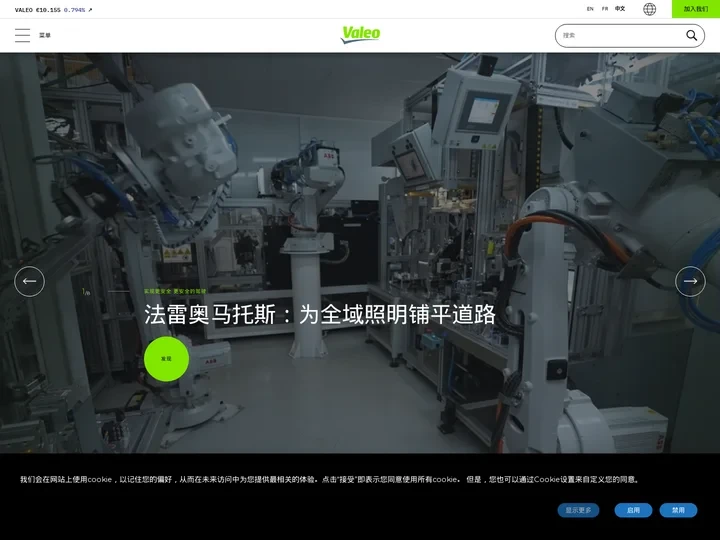
Task: Open the globe region selector
Action: [649, 9]
